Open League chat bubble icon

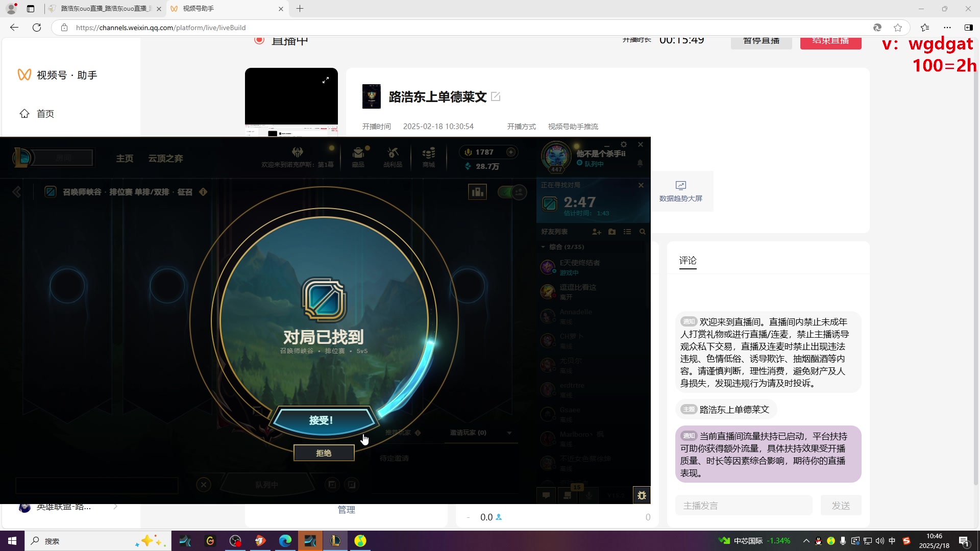[x=546, y=495]
